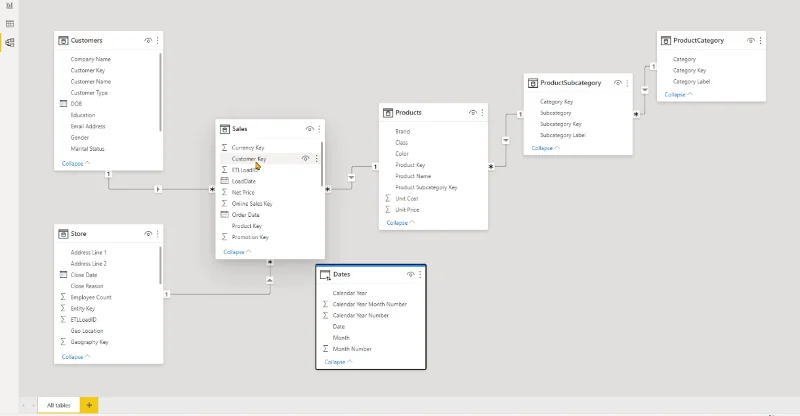Collapse the ProductSubcategory table
Image resolution: width=800 pixels, height=416 pixels.
(x=545, y=149)
